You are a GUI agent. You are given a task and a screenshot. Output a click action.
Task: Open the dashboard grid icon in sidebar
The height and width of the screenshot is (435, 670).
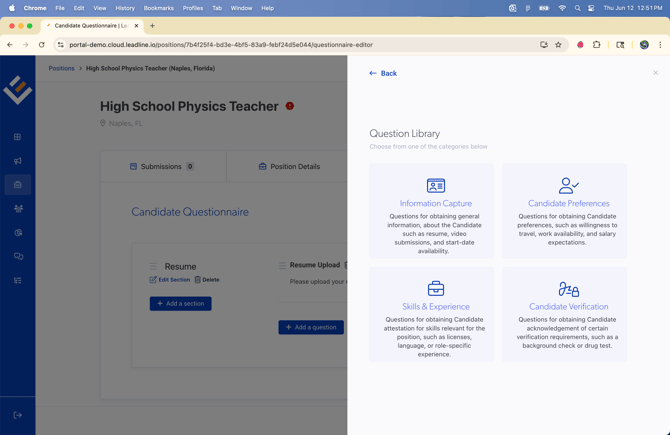pyautogui.click(x=18, y=137)
